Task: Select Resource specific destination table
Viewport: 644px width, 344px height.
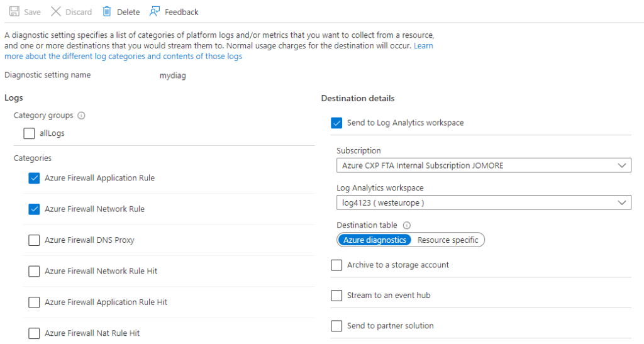Action: [448, 240]
